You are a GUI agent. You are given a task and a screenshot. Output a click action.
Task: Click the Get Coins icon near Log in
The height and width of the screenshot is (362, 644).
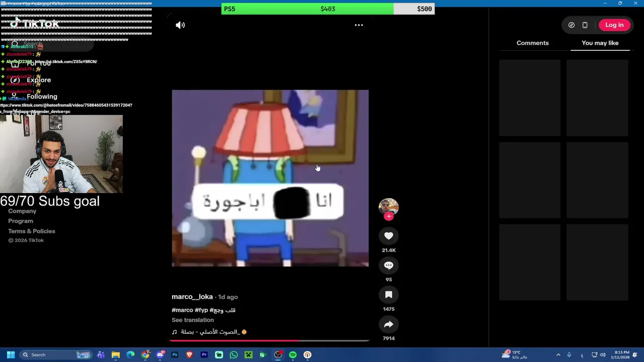coord(572,25)
